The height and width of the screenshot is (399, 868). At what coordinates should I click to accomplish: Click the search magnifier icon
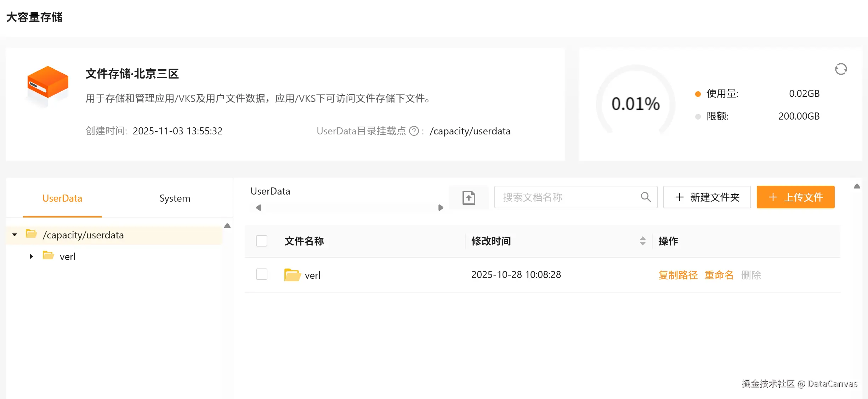pyautogui.click(x=646, y=197)
